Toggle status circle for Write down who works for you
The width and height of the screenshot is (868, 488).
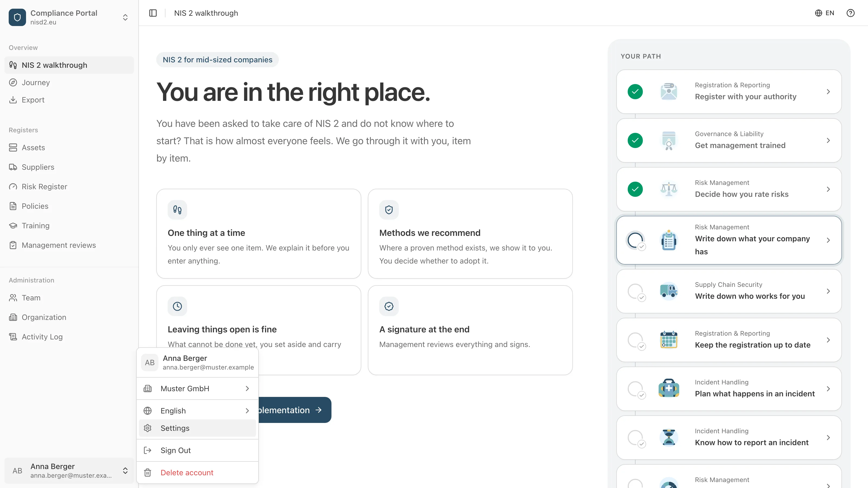click(635, 291)
